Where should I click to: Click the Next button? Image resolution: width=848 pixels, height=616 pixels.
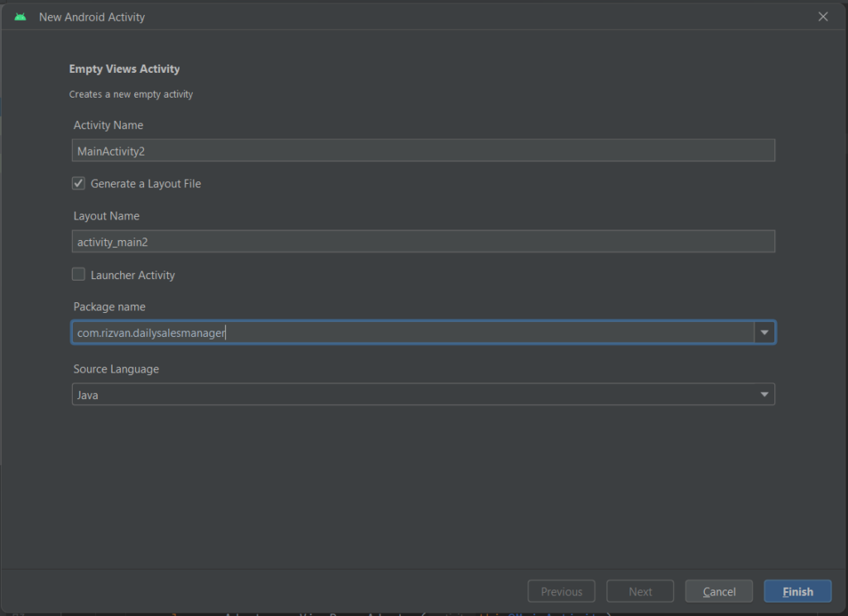pyautogui.click(x=640, y=591)
